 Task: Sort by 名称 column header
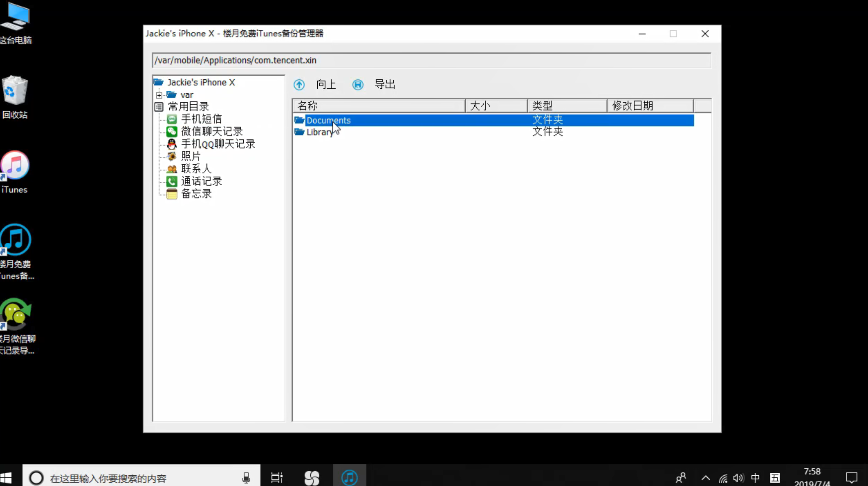pyautogui.click(x=379, y=106)
